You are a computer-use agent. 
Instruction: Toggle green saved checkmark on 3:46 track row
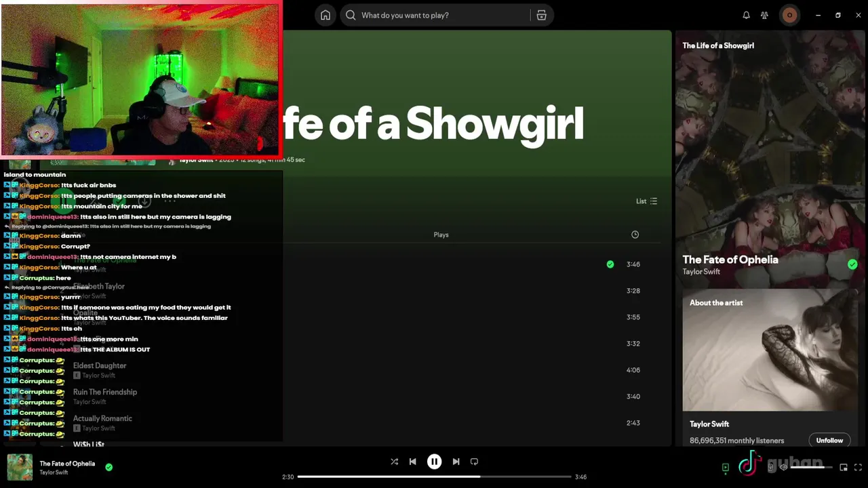610,264
